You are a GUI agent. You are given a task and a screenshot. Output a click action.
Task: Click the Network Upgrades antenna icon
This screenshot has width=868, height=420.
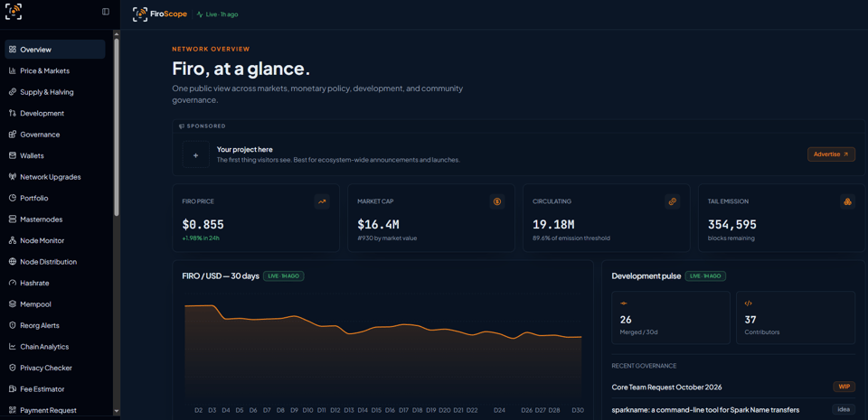12,177
